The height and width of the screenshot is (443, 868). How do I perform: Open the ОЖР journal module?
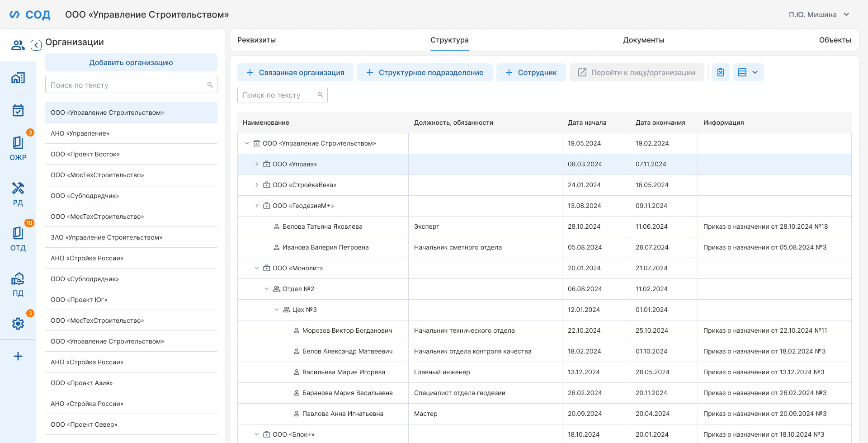(18, 148)
